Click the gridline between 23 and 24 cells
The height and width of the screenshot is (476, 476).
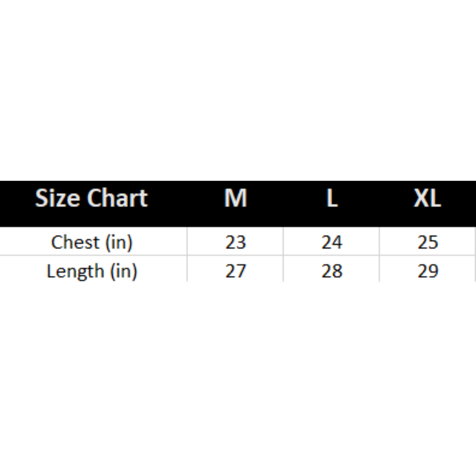283,242
